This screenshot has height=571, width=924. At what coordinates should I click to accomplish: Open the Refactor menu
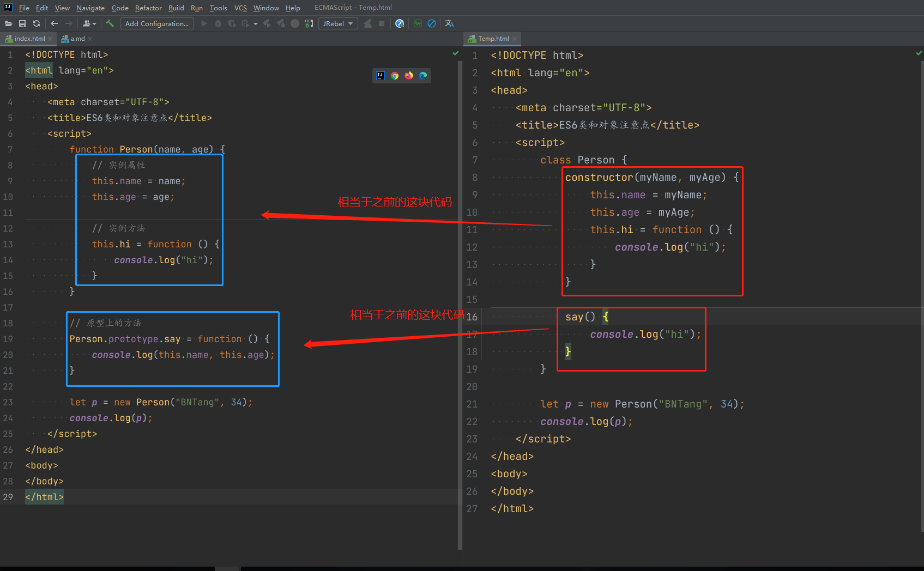click(148, 8)
